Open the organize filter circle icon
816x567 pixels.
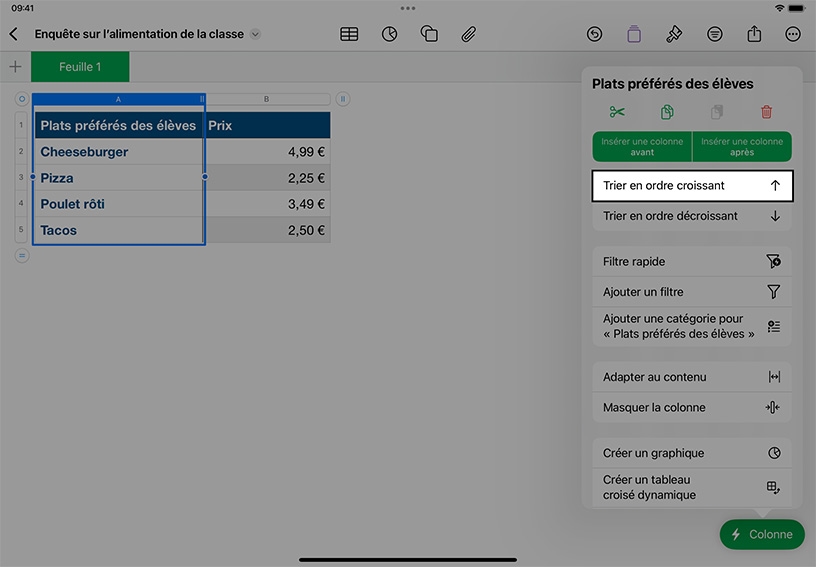715,34
